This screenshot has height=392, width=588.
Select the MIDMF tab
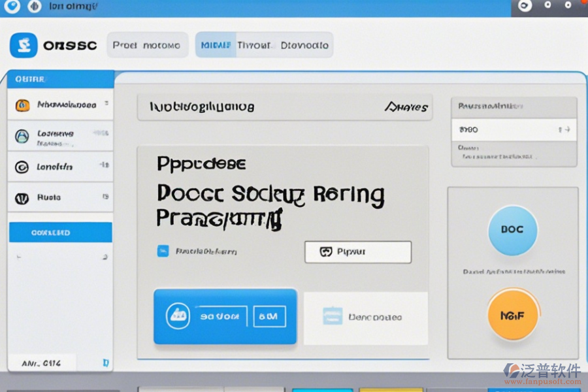click(216, 45)
